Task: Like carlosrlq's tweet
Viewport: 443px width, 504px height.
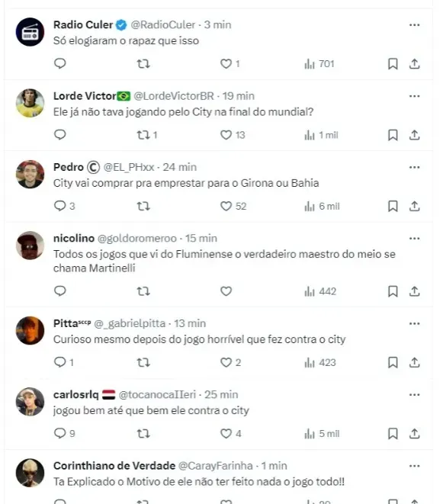Action: coord(226,433)
